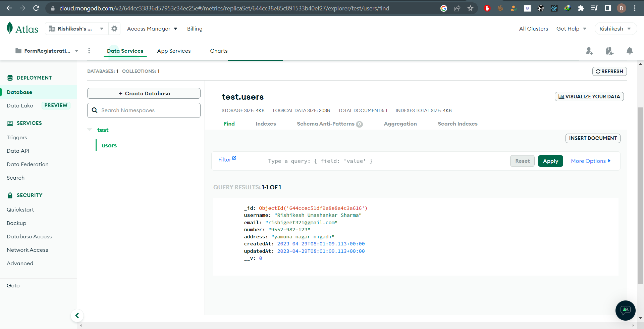
Task: Open Get Help dropdown
Action: point(571,29)
